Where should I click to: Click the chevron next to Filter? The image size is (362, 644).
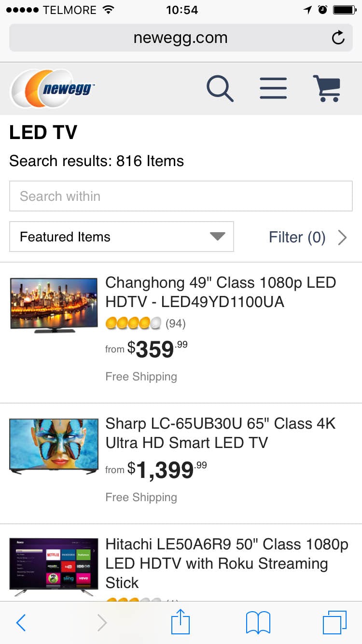click(x=343, y=237)
